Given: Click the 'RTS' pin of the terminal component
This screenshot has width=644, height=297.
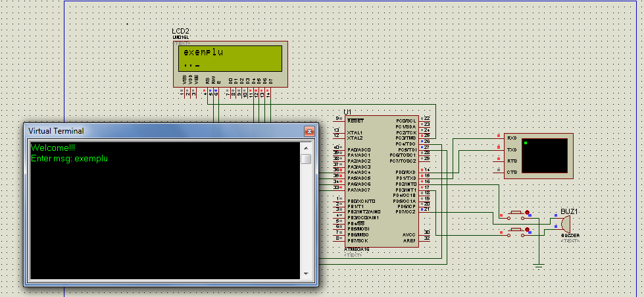Looking at the screenshot, I should [x=512, y=161].
